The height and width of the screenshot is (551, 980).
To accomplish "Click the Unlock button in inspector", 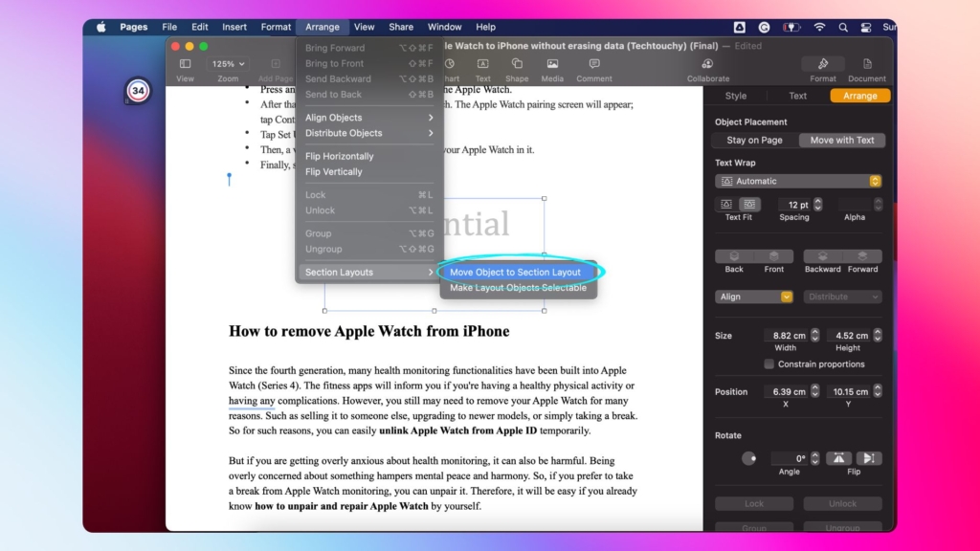I will click(x=842, y=503).
